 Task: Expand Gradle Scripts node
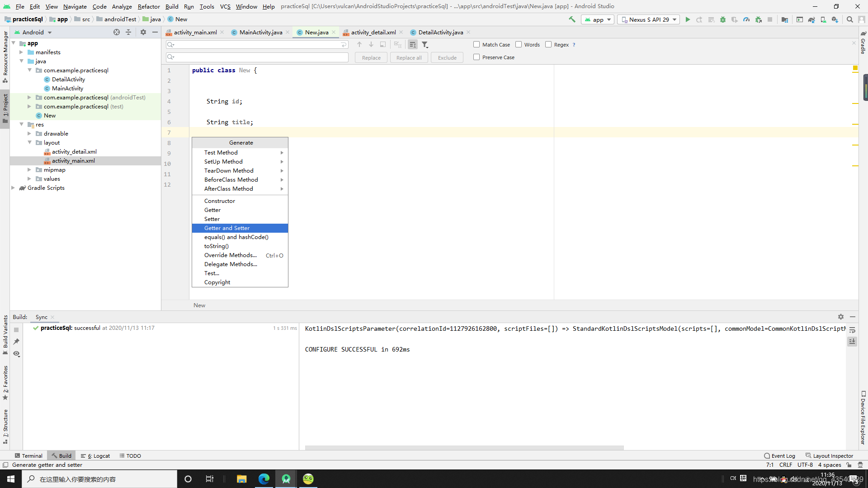pyautogui.click(x=13, y=188)
